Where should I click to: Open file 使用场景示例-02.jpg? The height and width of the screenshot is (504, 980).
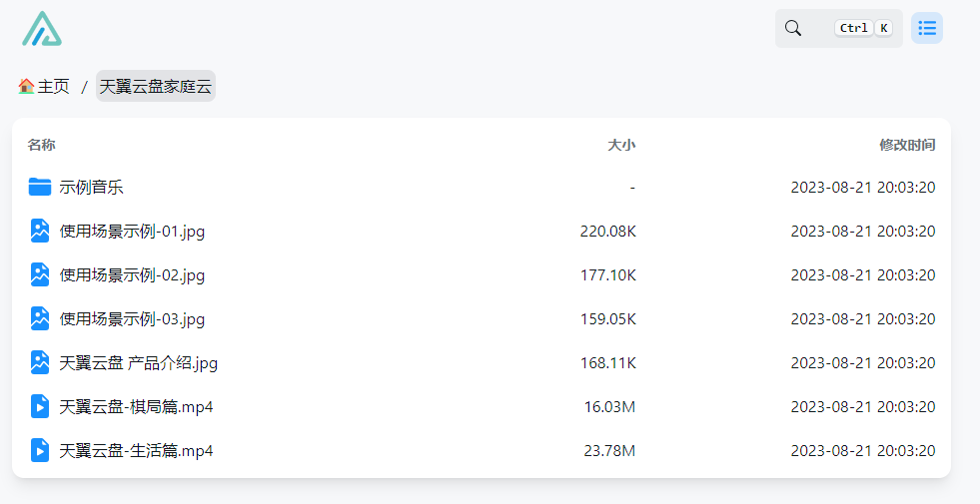coord(132,274)
